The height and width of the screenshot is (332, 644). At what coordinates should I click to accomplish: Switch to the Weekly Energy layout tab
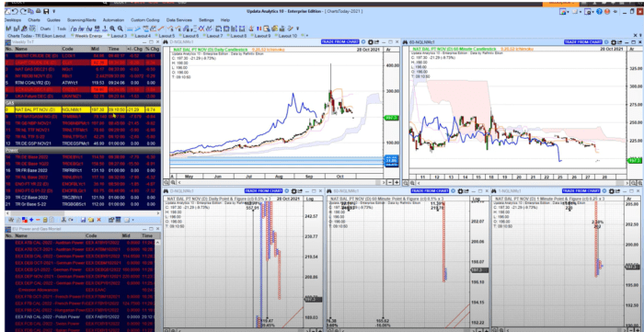(88, 36)
